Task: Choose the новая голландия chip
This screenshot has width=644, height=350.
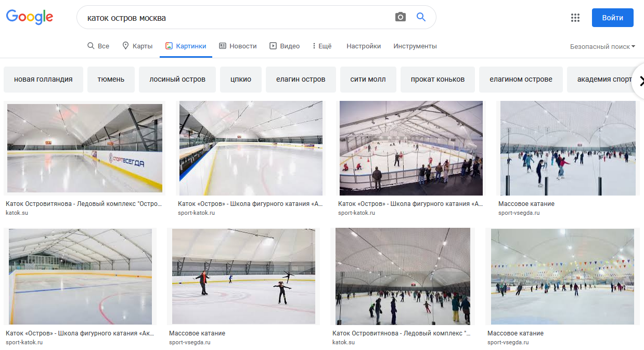Action: click(x=43, y=80)
